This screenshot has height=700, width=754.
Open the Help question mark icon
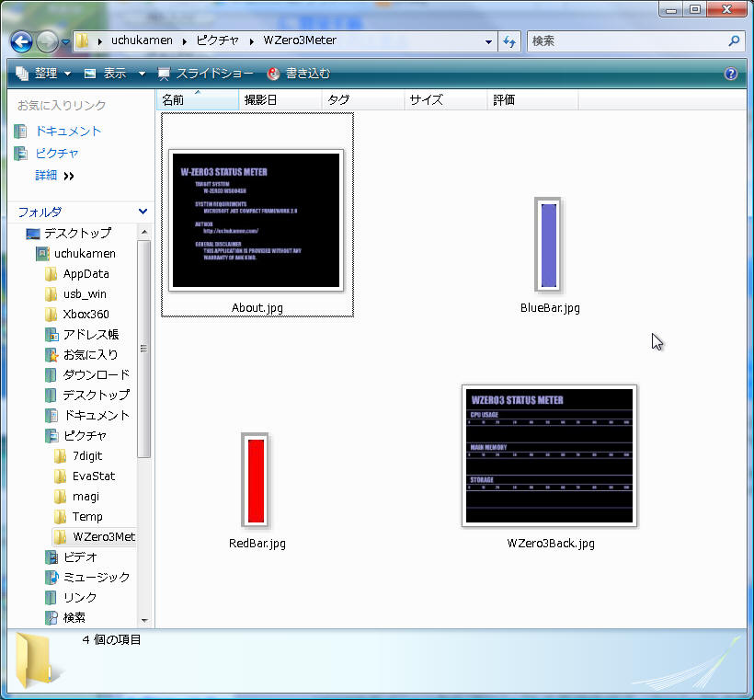tap(731, 74)
